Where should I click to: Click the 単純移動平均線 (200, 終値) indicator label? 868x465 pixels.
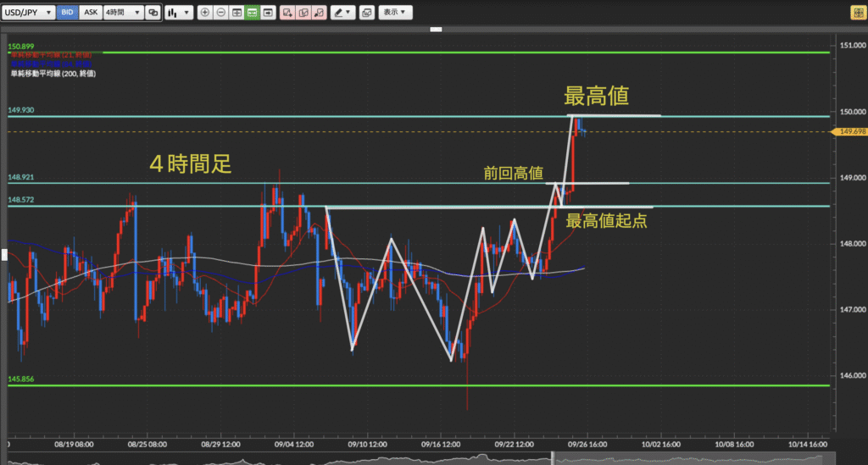53,74
